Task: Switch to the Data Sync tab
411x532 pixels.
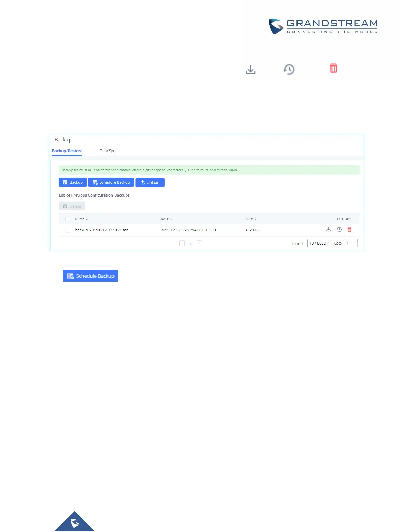Action: click(x=108, y=151)
